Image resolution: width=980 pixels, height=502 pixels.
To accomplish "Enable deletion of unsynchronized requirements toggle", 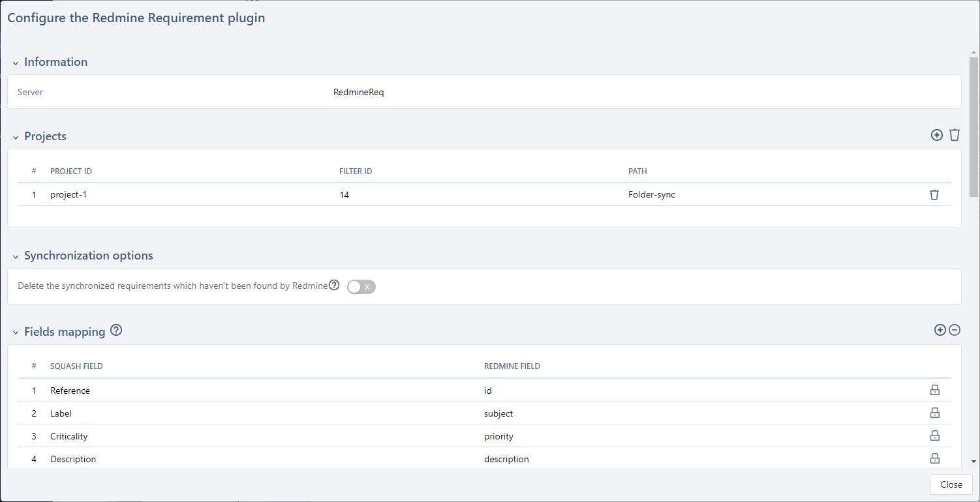I will click(361, 287).
